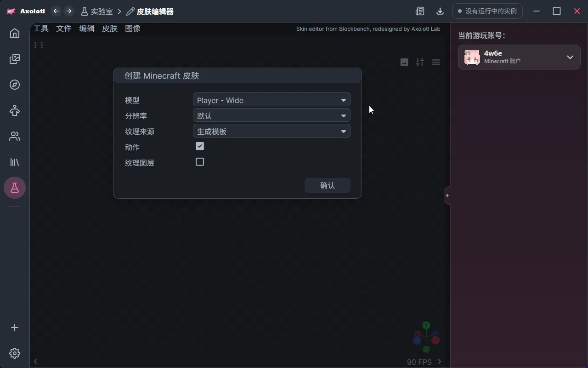Open the 生成模板 texture source dropdown
588x368 pixels.
click(x=271, y=131)
